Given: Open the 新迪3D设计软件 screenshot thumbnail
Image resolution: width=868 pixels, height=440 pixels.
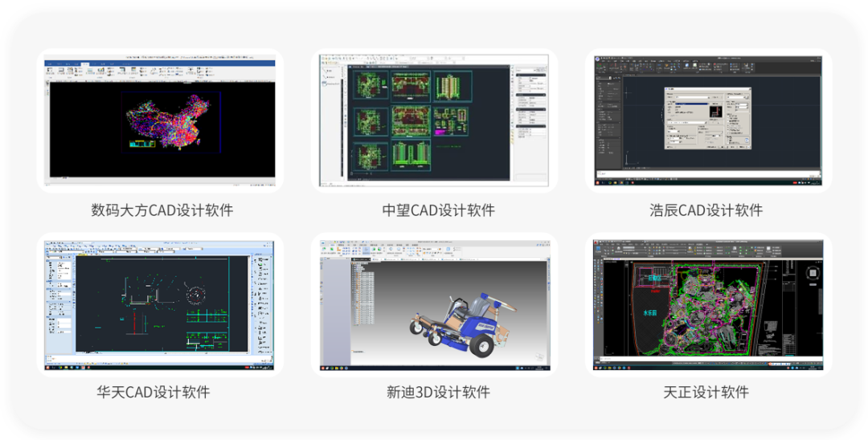Looking at the screenshot, I should (434, 304).
